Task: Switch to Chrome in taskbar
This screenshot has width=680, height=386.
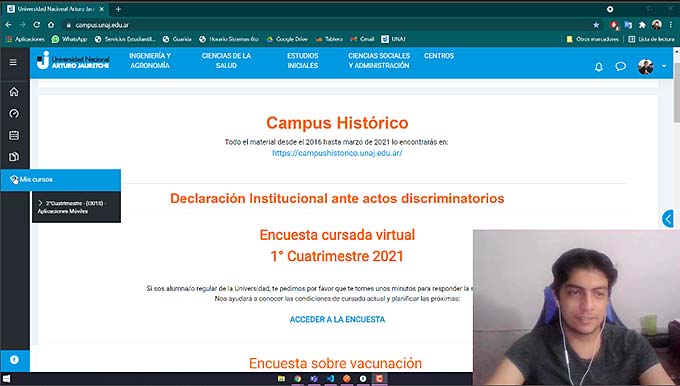Action: (x=298, y=379)
